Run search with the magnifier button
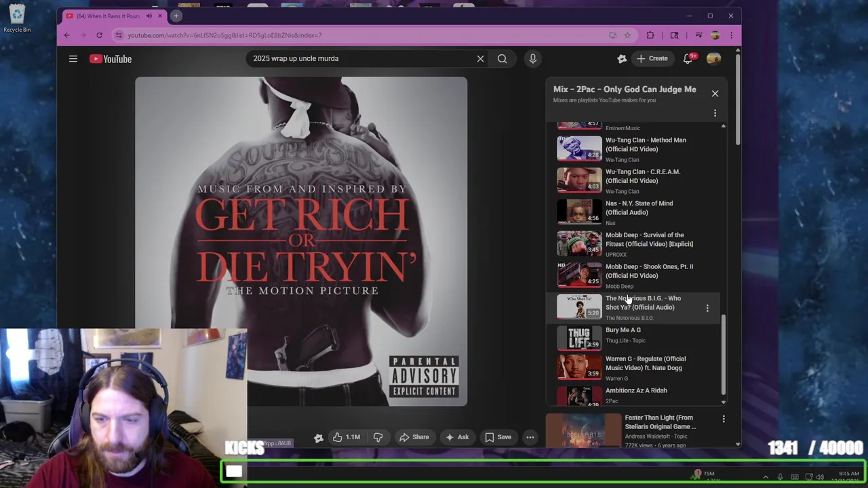 coord(502,59)
